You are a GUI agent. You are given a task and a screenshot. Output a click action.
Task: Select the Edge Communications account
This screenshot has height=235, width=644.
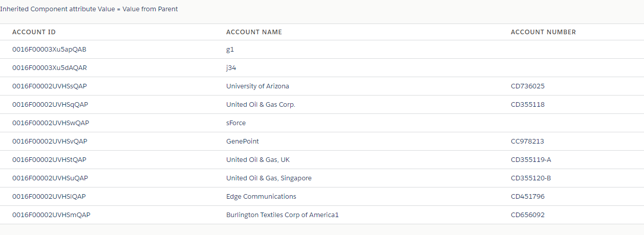(261, 197)
